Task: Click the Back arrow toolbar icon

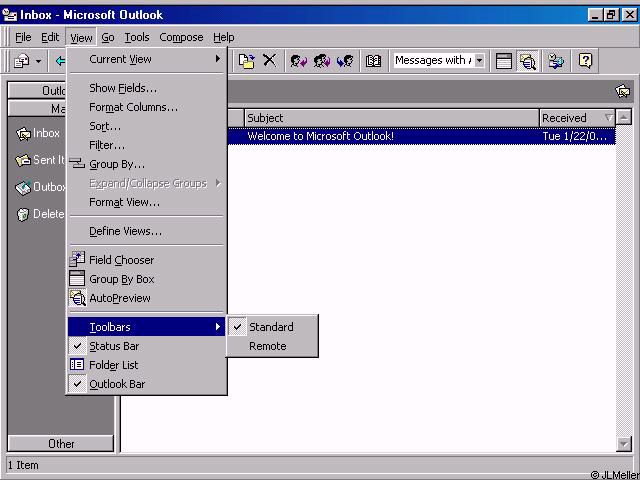Action: coord(60,61)
